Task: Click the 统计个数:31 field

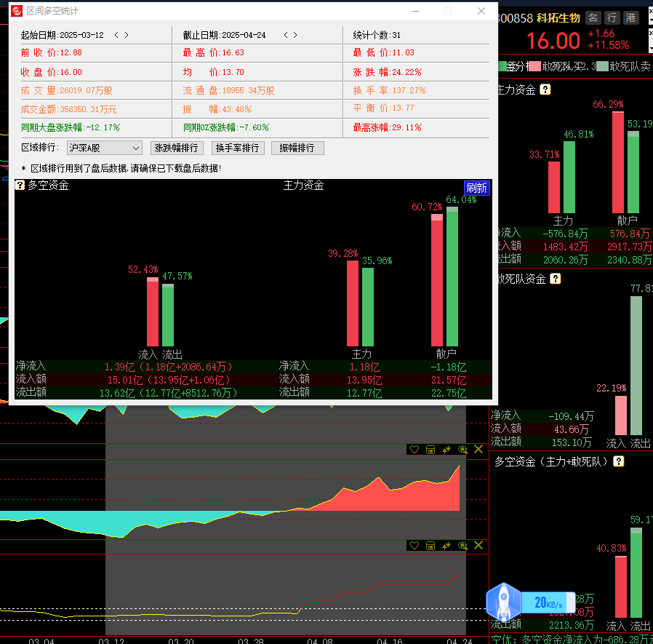Action: pyautogui.click(x=377, y=35)
